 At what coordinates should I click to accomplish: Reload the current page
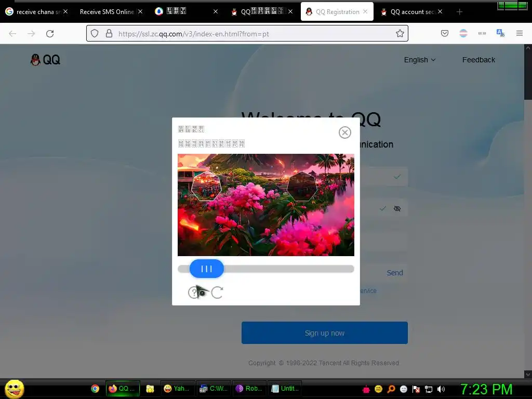pos(50,34)
